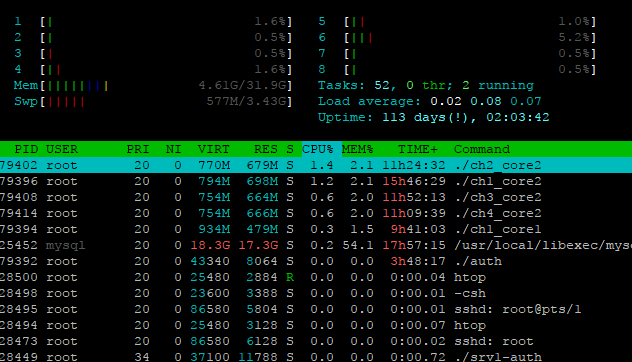The width and height of the screenshot is (632, 362).
Task: Sort by the MEM% column header
Action: (x=357, y=150)
